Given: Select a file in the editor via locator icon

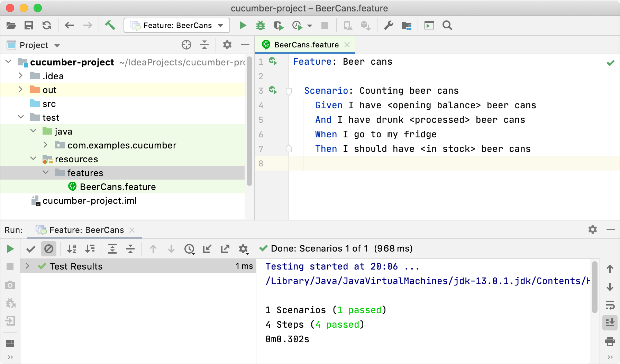Looking at the screenshot, I should point(186,45).
